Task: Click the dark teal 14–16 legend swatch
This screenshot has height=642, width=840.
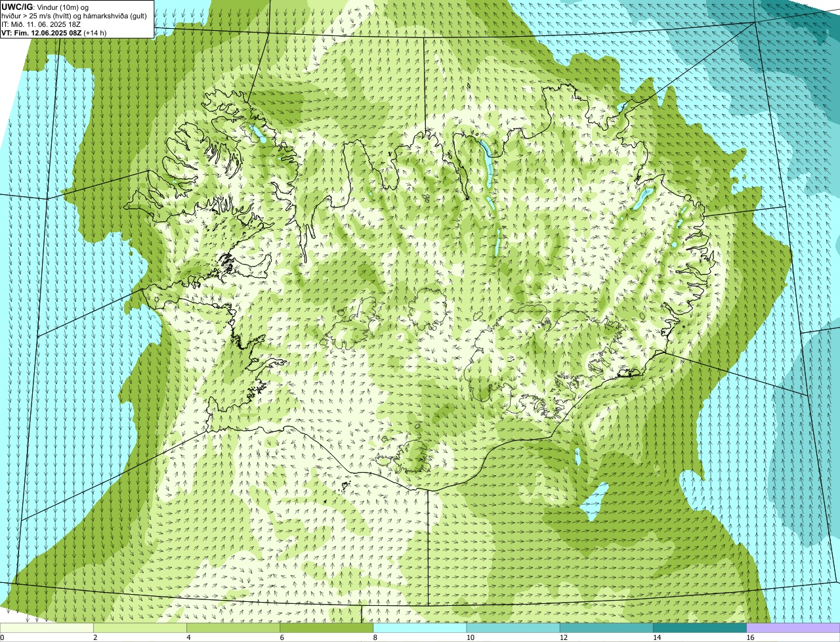Action: point(700,628)
